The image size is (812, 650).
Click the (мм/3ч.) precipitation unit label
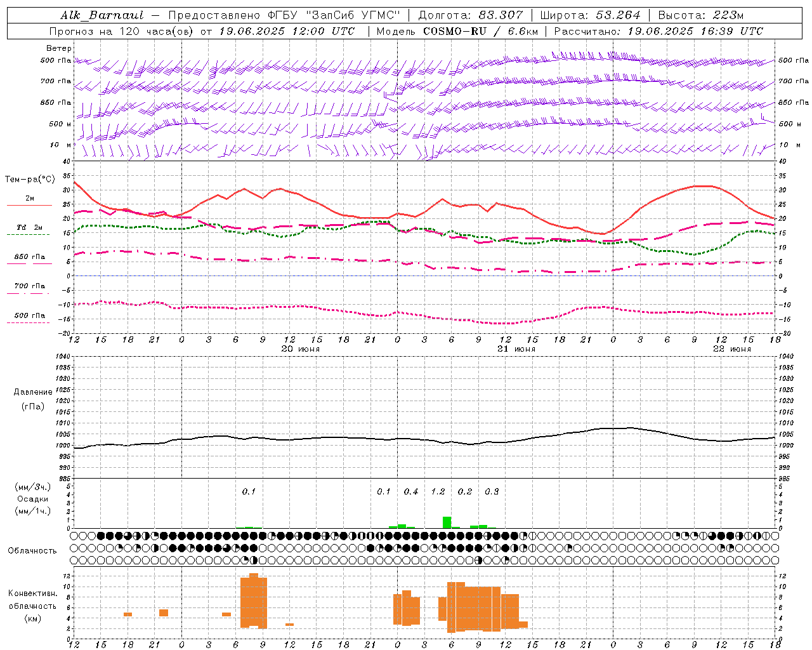(x=33, y=487)
